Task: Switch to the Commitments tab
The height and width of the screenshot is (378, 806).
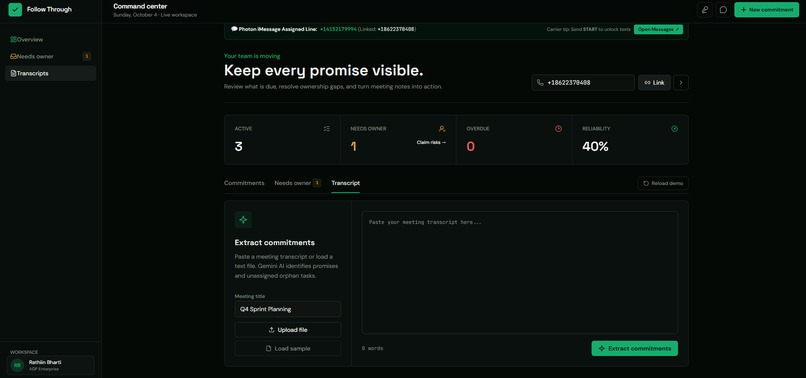Action: pyautogui.click(x=244, y=183)
